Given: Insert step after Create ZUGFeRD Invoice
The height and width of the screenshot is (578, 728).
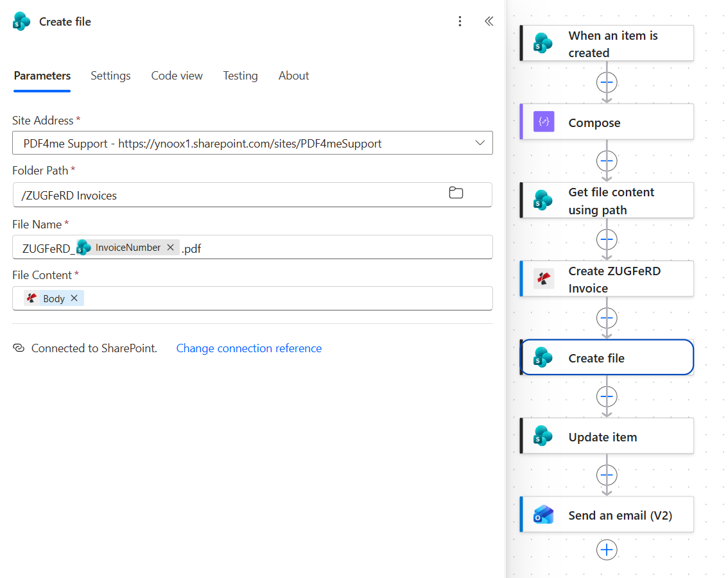Looking at the screenshot, I should (607, 318).
